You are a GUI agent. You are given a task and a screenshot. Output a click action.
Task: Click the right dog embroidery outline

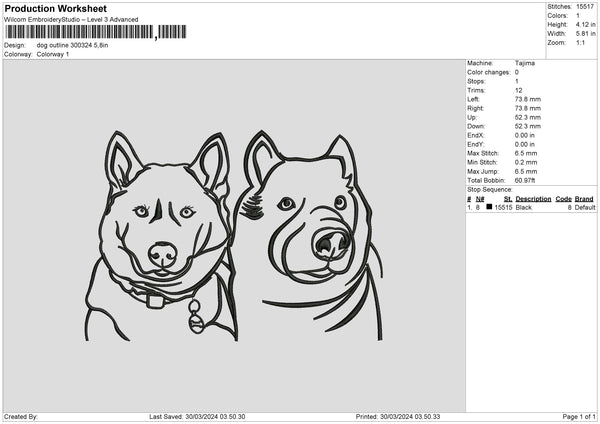click(x=312, y=235)
